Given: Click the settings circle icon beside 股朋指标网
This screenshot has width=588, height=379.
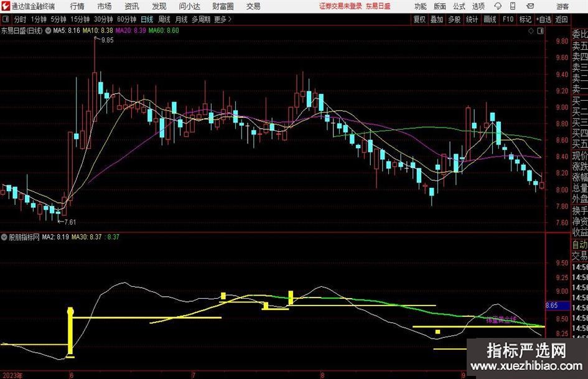Looking at the screenshot, I should (4, 237).
